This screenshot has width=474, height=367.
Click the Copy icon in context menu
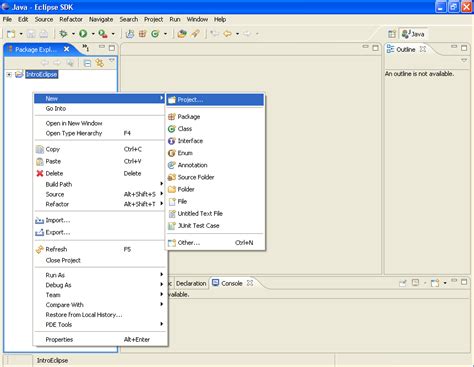click(40, 149)
